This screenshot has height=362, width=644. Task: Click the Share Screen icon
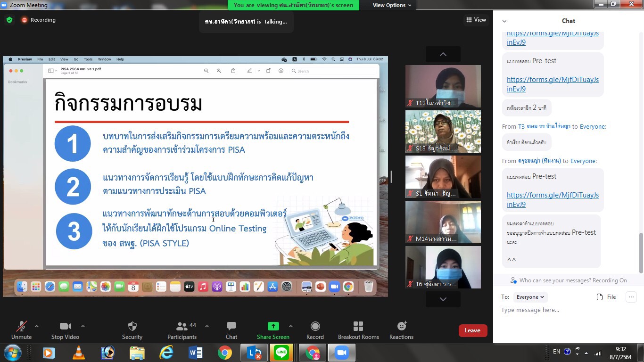coord(273,327)
